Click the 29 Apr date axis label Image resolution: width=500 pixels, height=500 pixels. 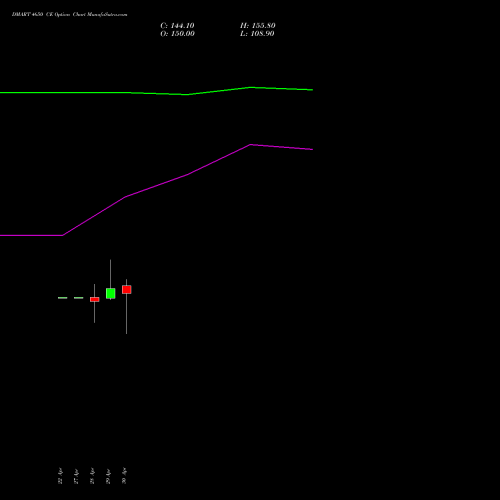[x=108, y=476]
